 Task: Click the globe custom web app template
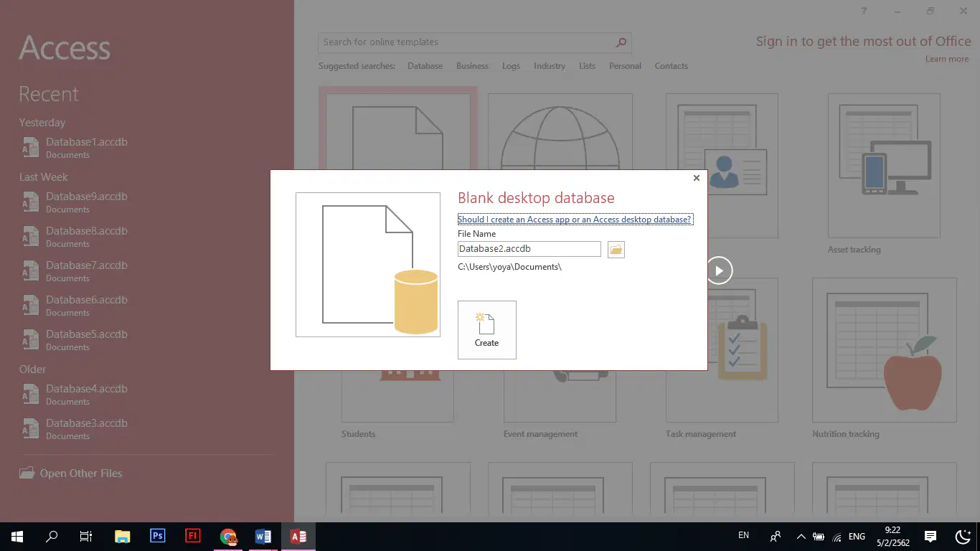click(560, 132)
